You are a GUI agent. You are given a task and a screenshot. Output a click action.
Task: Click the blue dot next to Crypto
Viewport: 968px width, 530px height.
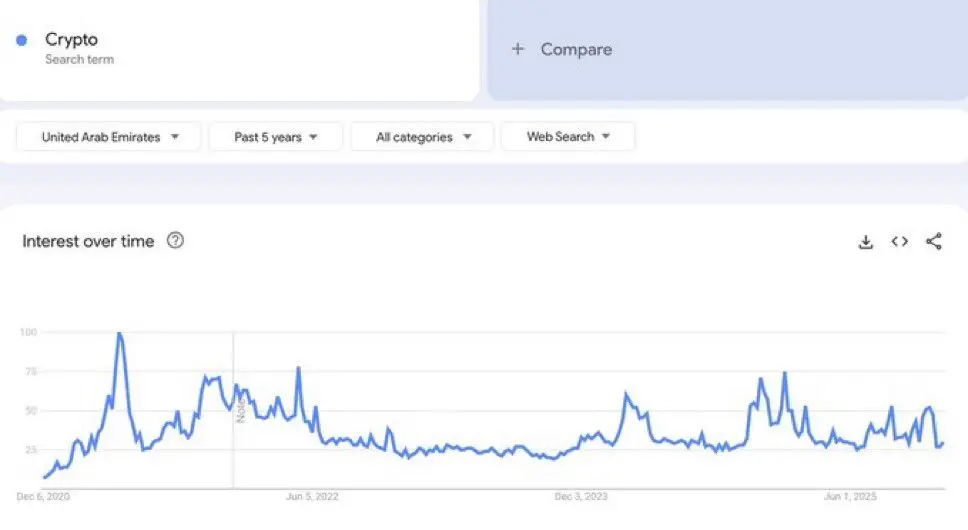[x=22, y=40]
